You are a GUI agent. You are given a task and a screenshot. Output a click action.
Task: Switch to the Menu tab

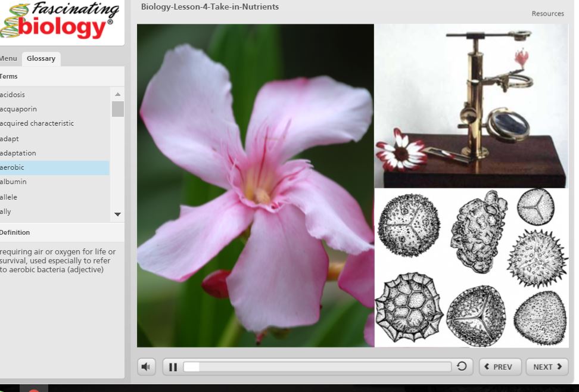(8, 59)
